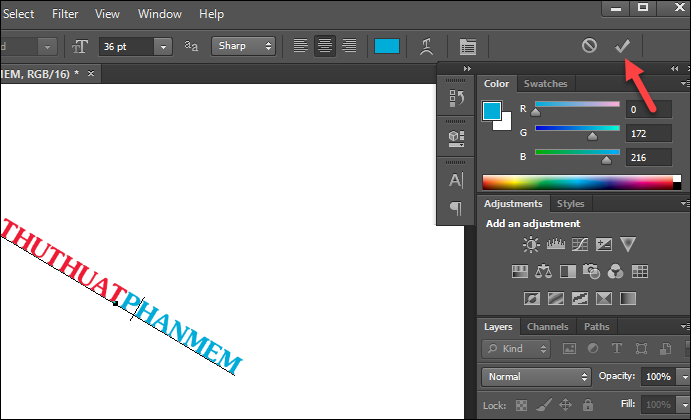Edit the 36 pt font size field
The image size is (691, 420).
pyautogui.click(x=127, y=47)
